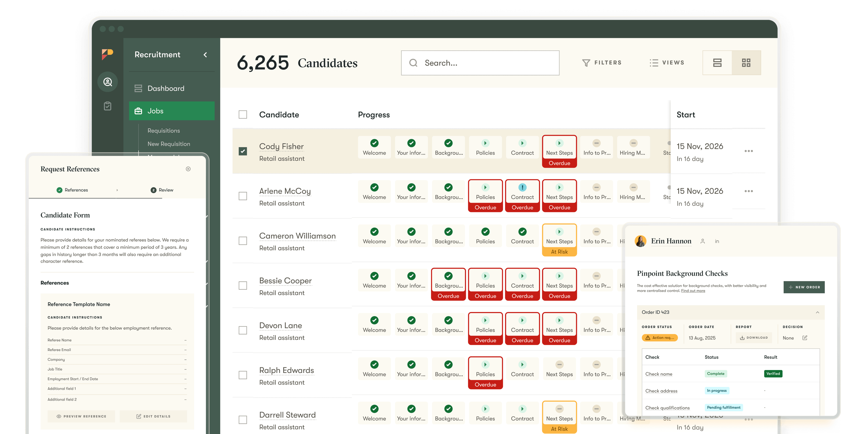Viewport: 868px width, 434px height.
Task: Switch to the References step tab
Action: [x=72, y=190]
